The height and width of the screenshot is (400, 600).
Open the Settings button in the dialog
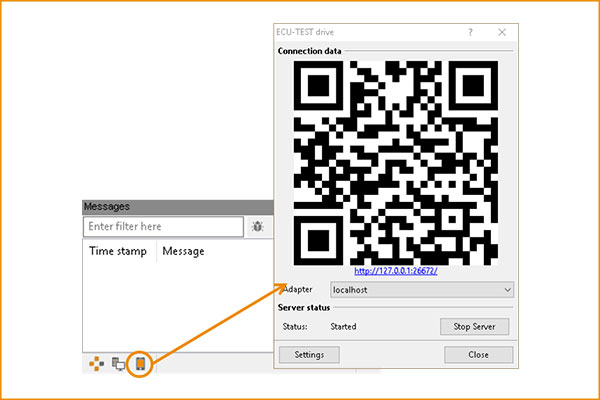coord(310,355)
